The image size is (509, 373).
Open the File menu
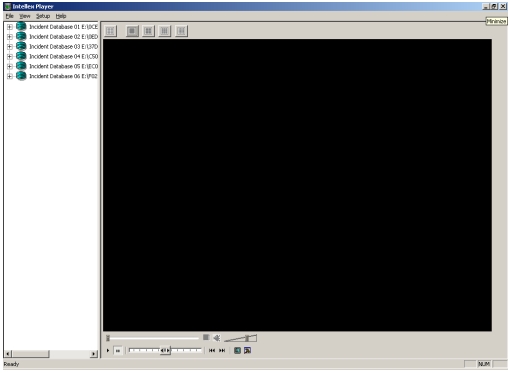9,16
